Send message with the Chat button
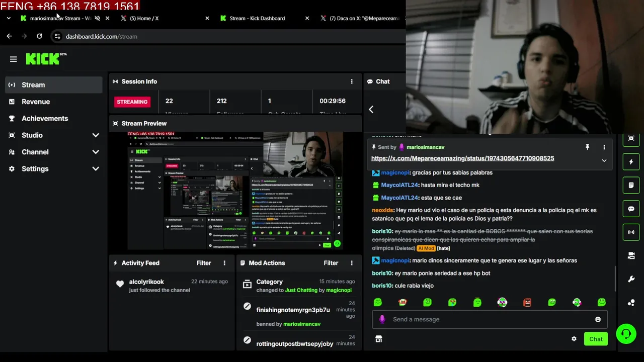 [x=596, y=339]
